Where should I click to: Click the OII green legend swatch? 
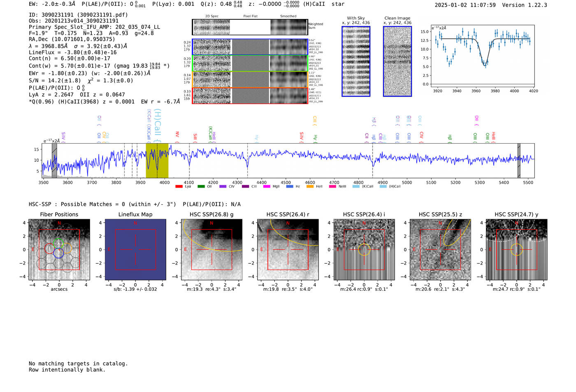201,186
